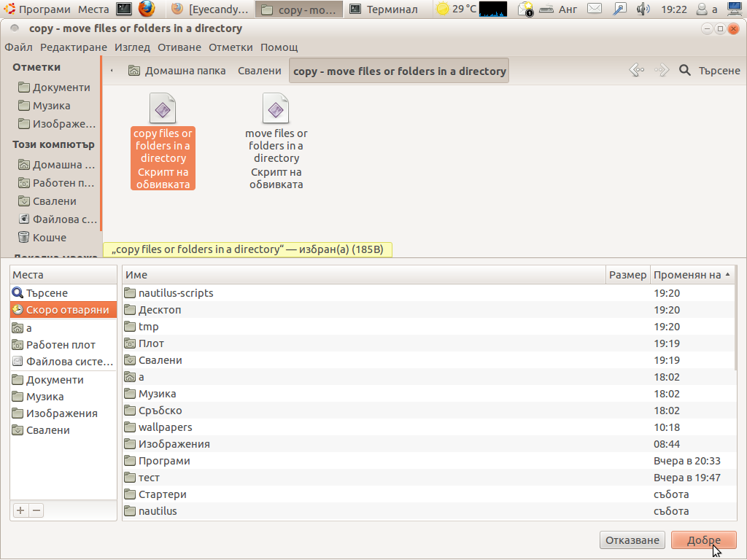
Task: Open Отиване menu
Action: tap(179, 47)
